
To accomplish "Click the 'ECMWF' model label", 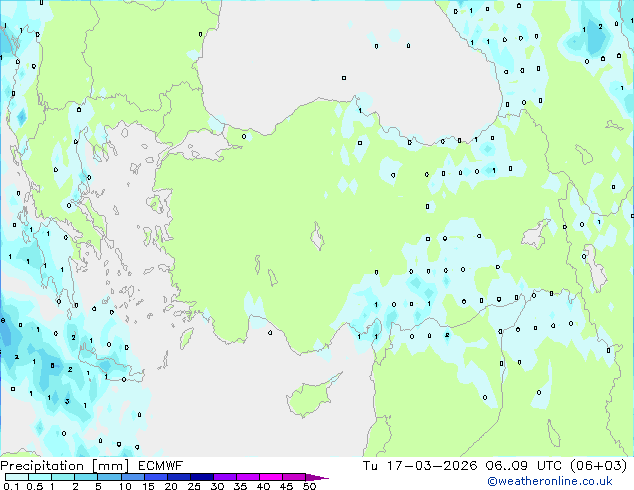I will tap(161, 466).
